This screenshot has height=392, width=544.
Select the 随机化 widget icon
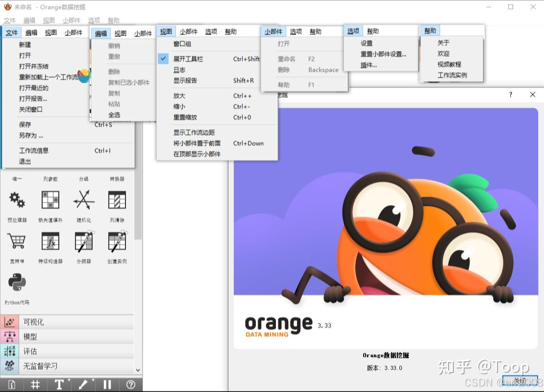pyautogui.click(x=83, y=200)
